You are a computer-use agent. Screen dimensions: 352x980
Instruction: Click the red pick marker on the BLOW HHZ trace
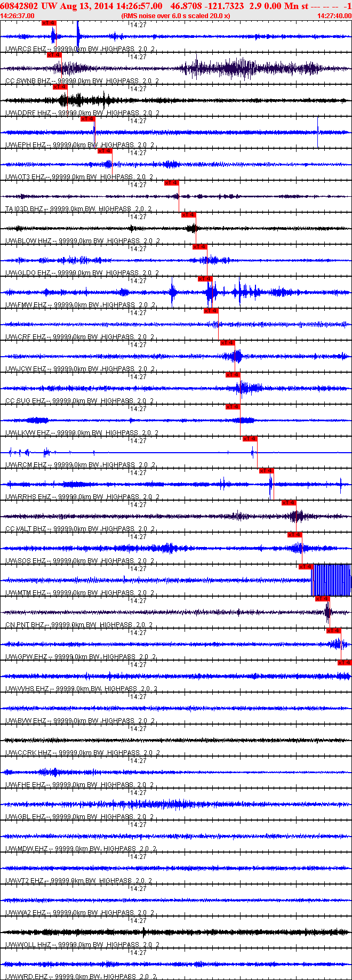[x=189, y=215]
